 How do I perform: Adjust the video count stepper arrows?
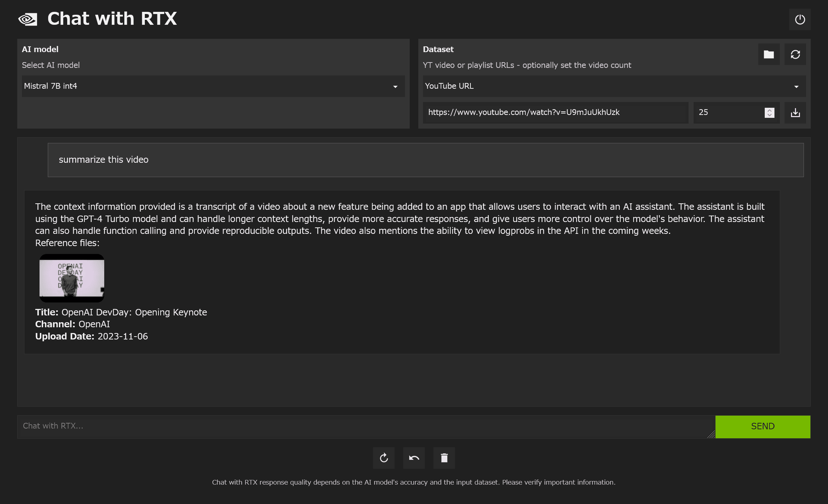769,113
